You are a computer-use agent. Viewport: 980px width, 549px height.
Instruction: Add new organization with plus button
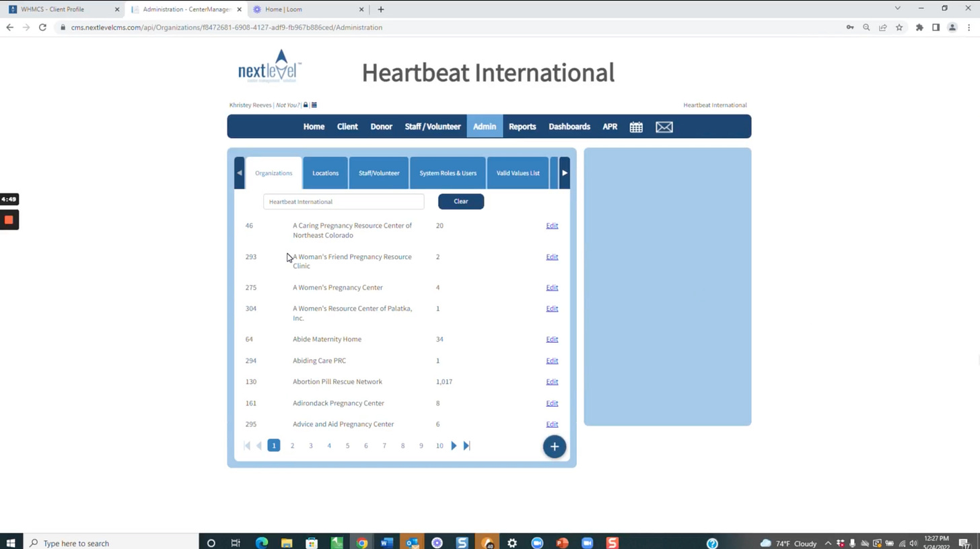(x=555, y=447)
